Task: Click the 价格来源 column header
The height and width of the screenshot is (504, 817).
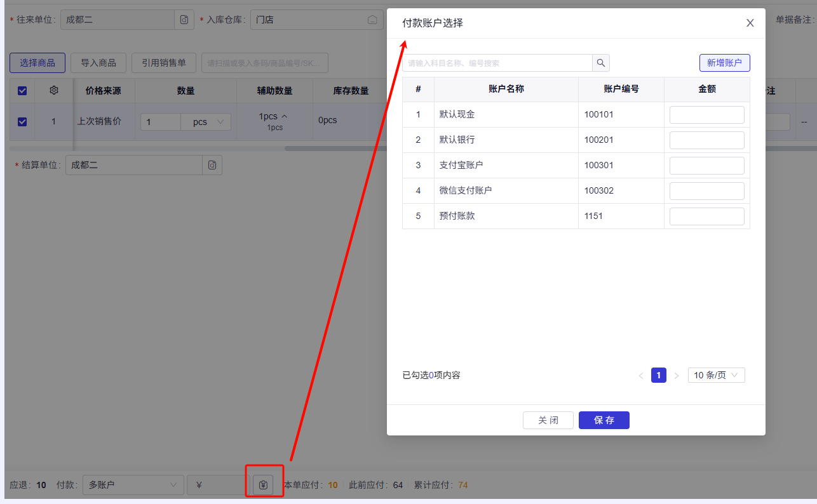Action: coord(104,91)
